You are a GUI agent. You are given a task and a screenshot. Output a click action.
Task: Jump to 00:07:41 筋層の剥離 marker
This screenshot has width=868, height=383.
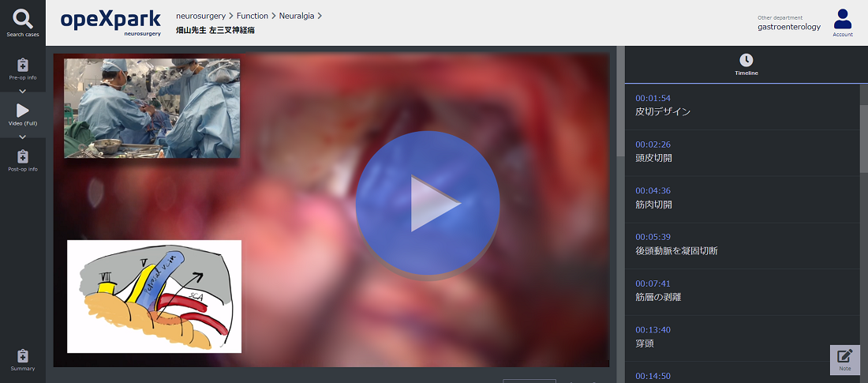point(743,293)
